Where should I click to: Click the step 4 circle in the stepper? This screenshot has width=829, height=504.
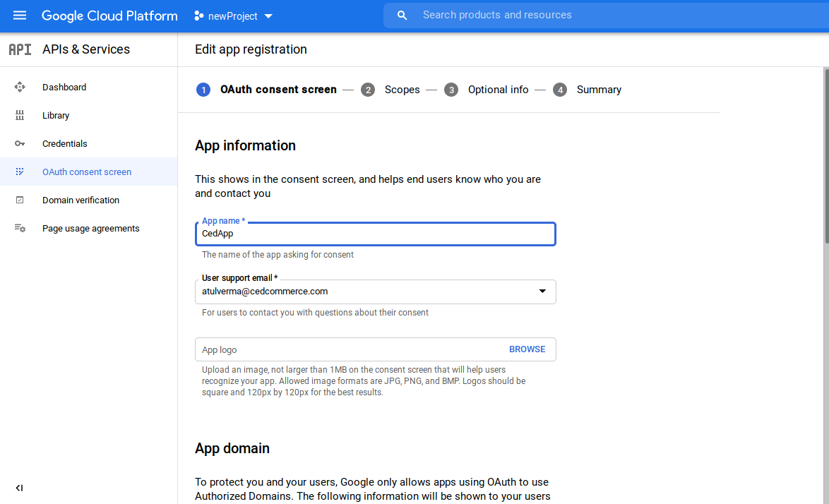click(x=560, y=90)
